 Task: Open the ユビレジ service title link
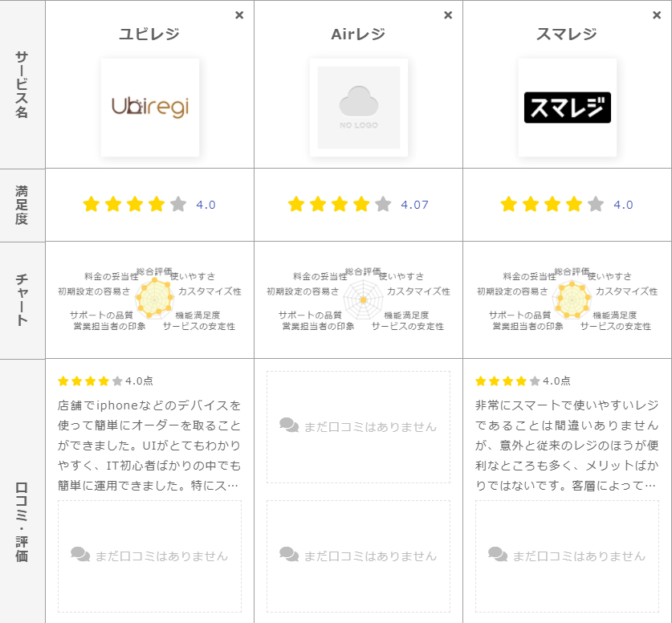[149, 35]
